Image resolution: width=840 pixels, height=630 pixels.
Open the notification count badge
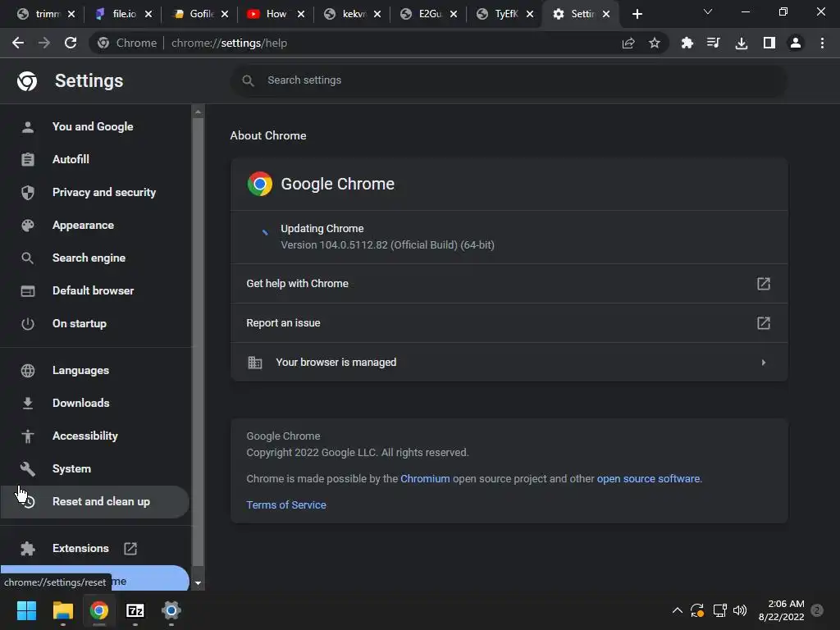(x=817, y=610)
